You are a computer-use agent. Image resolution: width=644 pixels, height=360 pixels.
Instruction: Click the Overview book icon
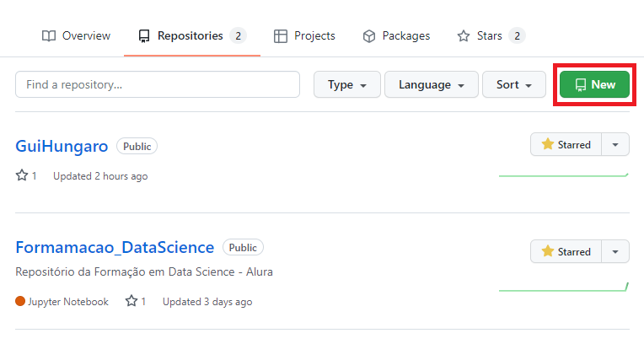tap(49, 36)
